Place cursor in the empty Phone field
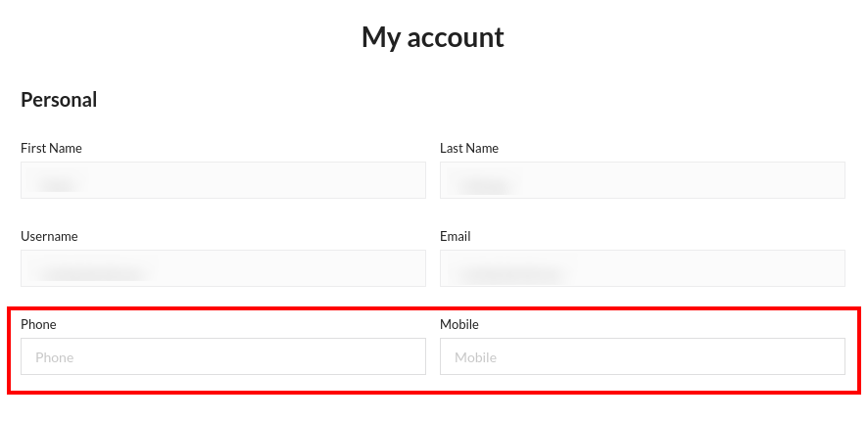868x422 pixels. pos(223,356)
